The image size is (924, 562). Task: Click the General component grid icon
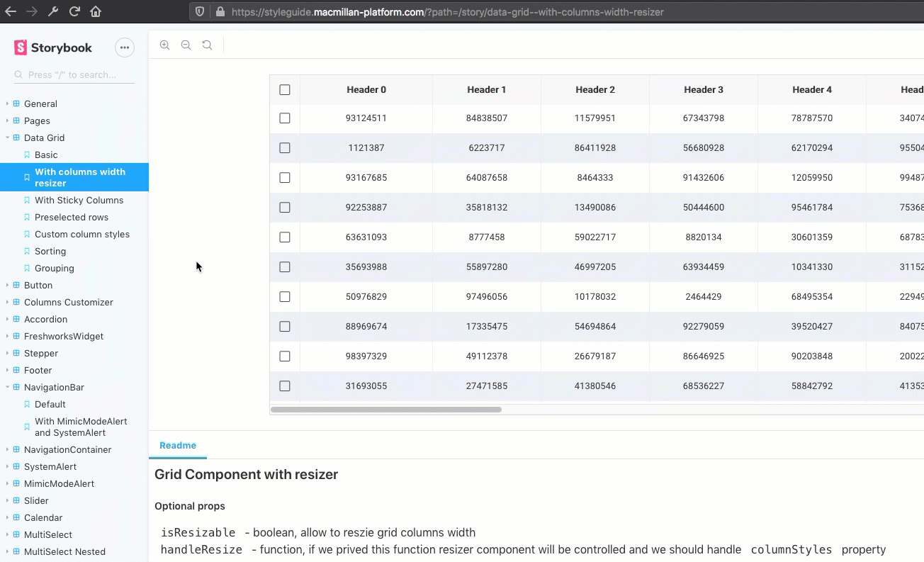point(16,103)
